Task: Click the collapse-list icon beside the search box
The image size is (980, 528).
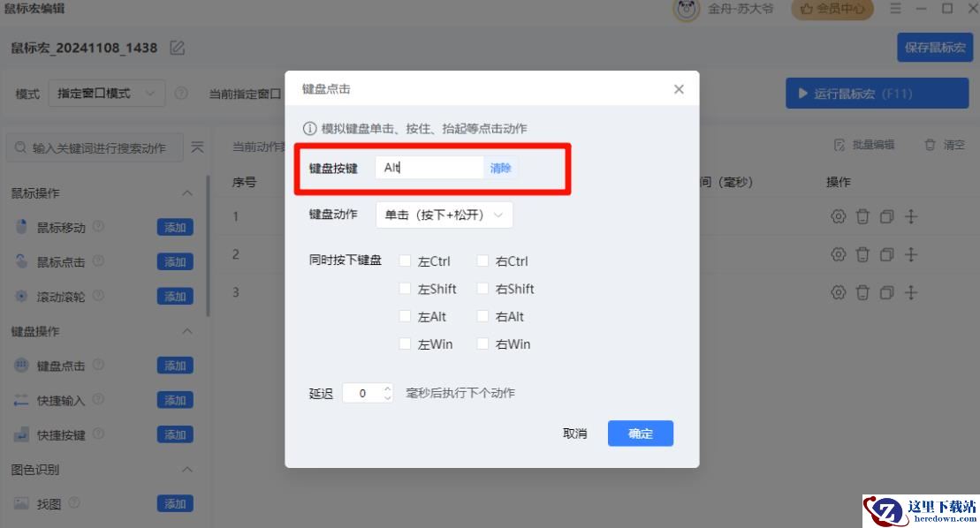Action: pyautogui.click(x=197, y=147)
